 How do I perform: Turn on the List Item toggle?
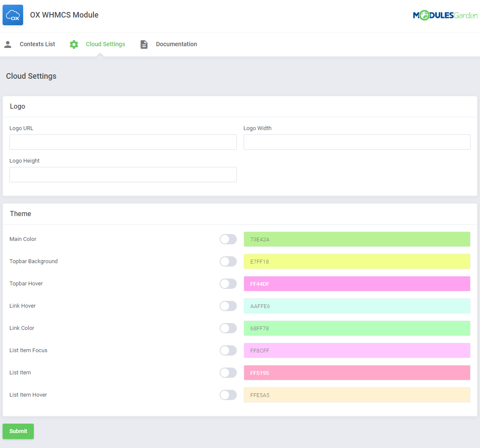228,373
